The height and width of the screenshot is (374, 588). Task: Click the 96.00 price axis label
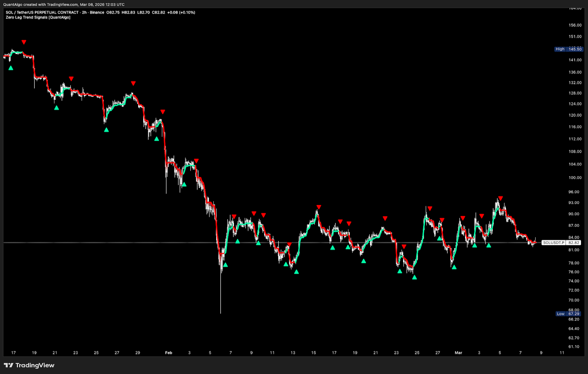pos(574,192)
